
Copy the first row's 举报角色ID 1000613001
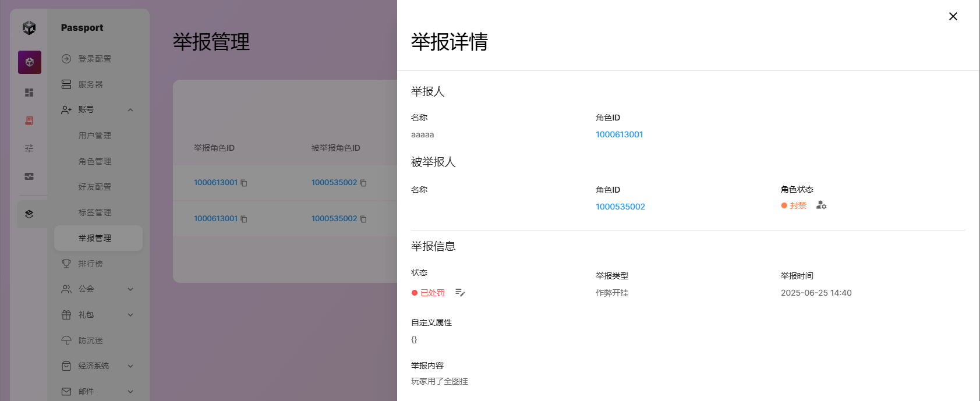click(x=244, y=183)
